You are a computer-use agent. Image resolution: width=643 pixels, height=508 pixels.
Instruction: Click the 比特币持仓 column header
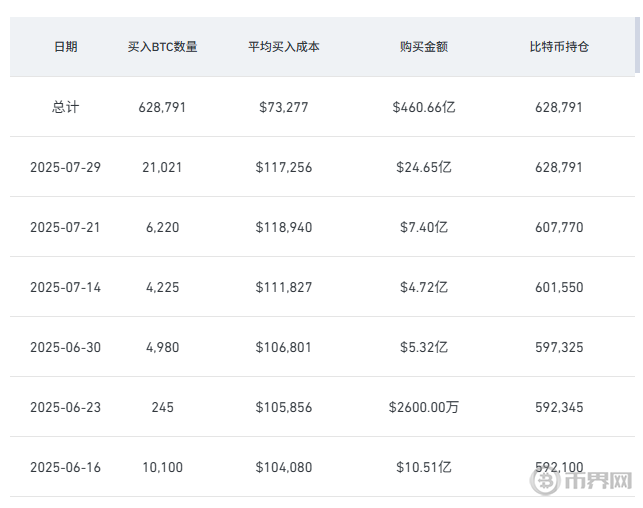coord(559,47)
